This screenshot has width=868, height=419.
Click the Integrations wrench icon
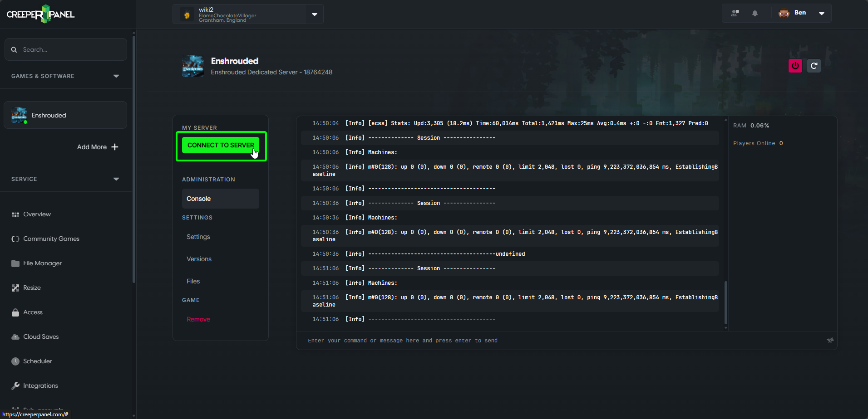(15, 386)
